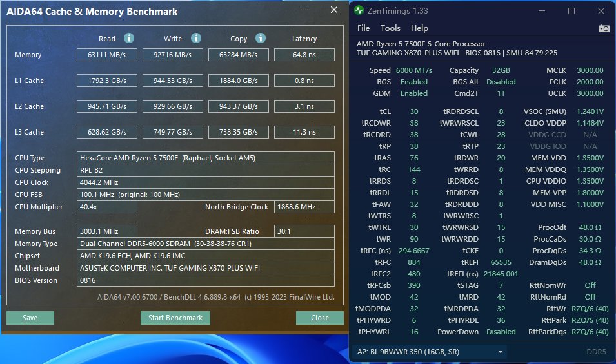Click Memory Write value 92716 MB/s
This screenshot has height=364, width=616.
(172, 55)
